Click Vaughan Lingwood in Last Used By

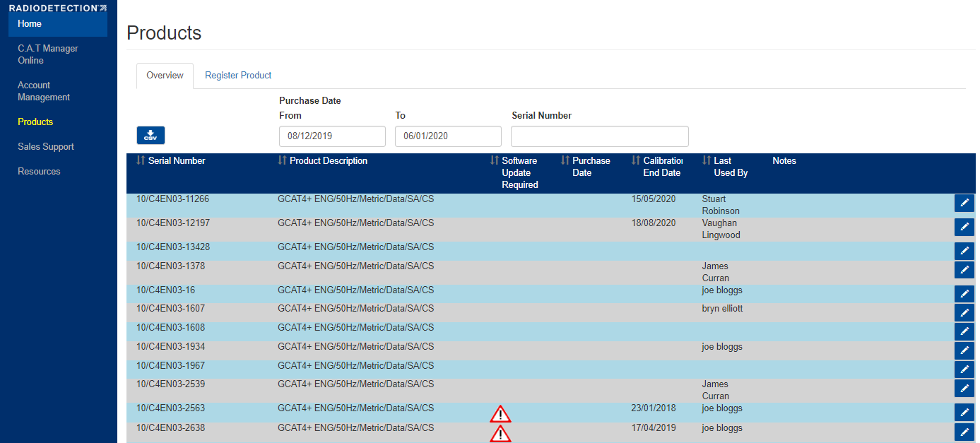click(x=721, y=229)
